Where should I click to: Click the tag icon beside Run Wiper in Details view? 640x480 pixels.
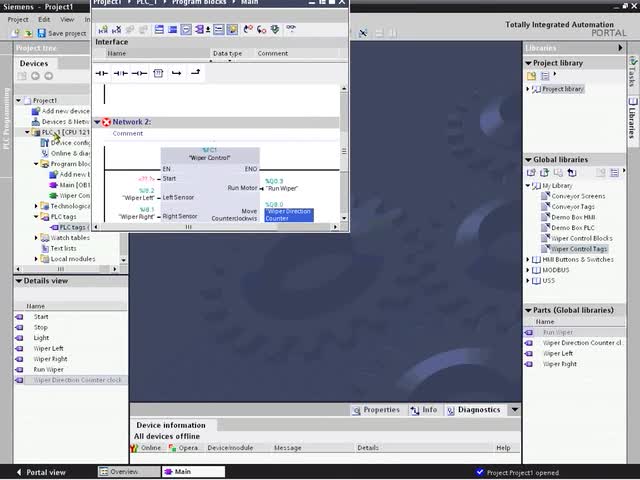pyautogui.click(x=19, y=370)
